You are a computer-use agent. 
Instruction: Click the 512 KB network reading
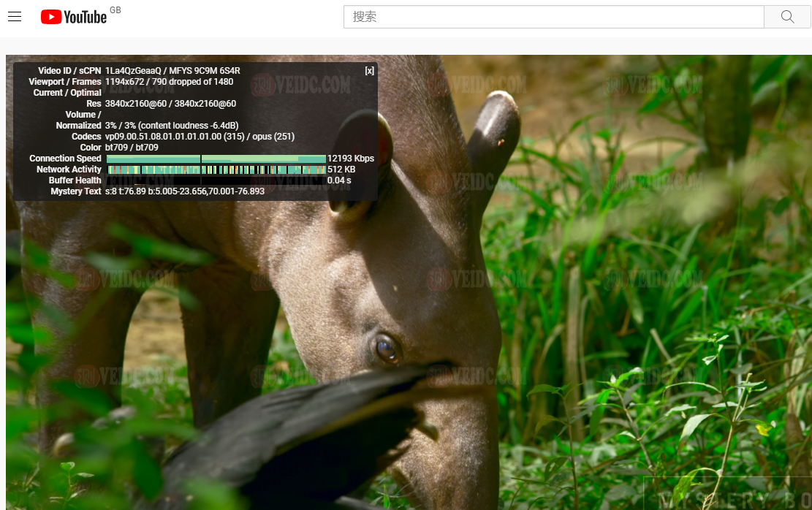pos(341,170)
